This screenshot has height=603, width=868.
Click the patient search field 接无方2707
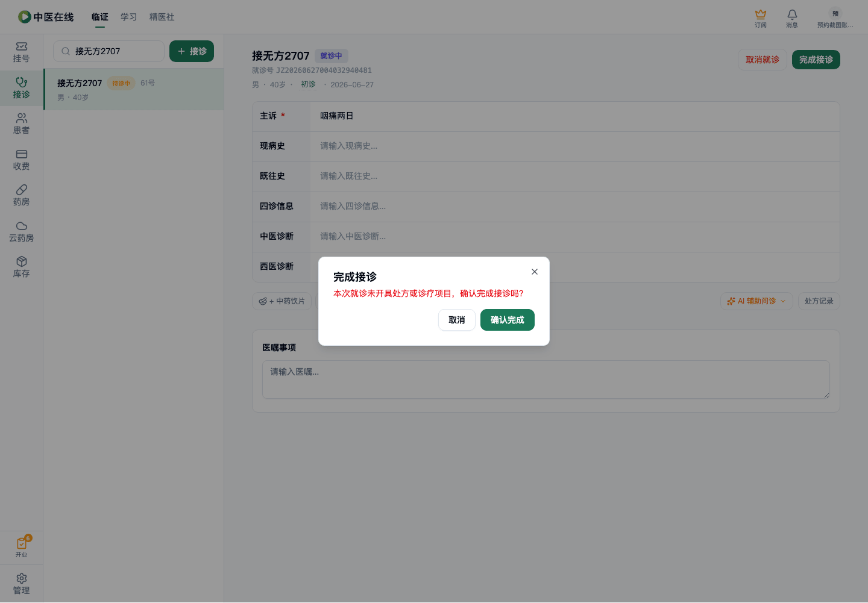[108, 51]
